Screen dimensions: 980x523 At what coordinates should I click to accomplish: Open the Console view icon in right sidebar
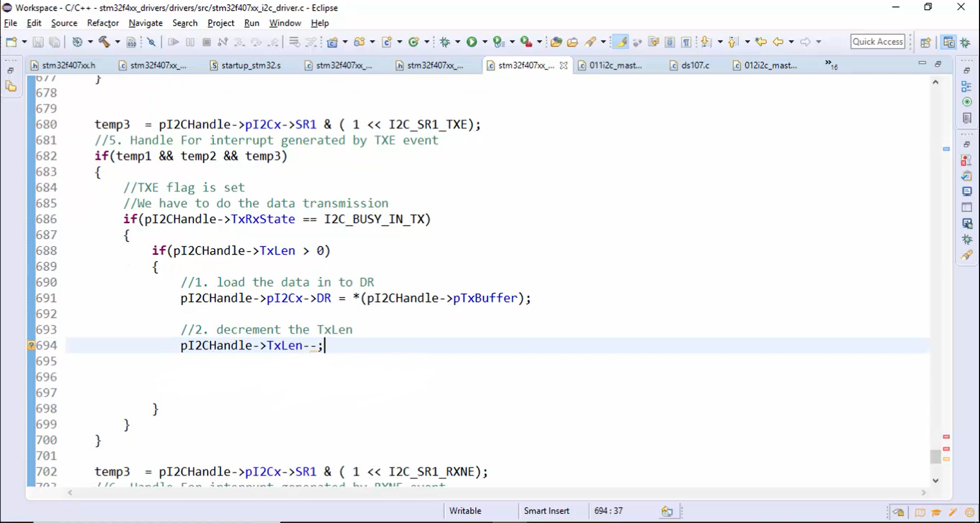point(966,191)
